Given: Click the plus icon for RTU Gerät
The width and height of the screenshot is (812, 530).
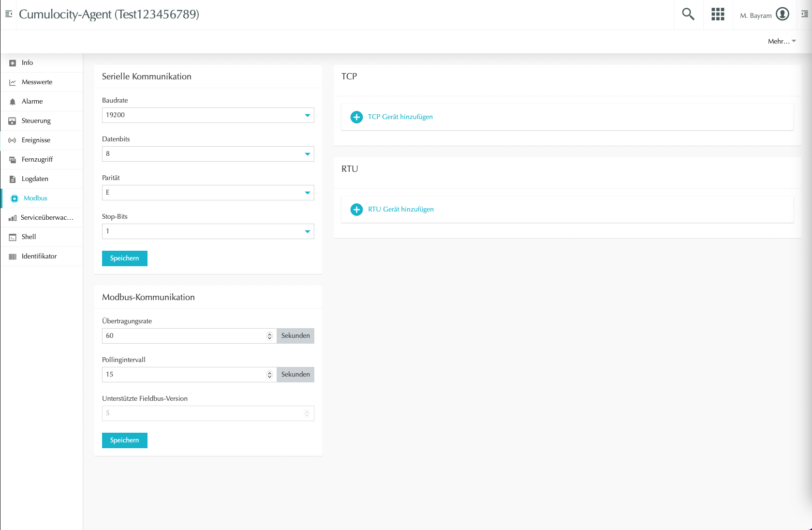Looking at the screenshot, I should (356, 210).
